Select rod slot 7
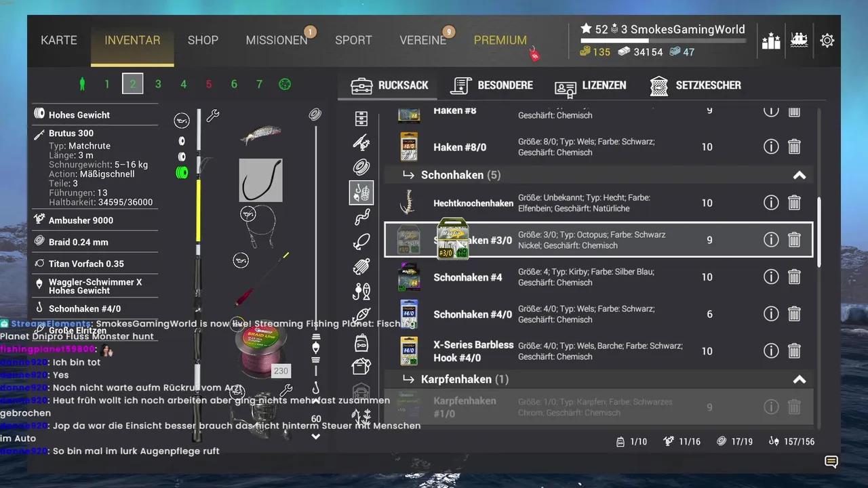Image resolution: width=868 pixels, height=488 pixels. point(259,84)
